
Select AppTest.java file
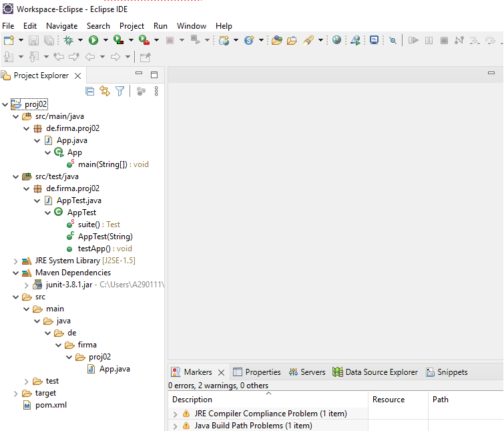(73, 200)
